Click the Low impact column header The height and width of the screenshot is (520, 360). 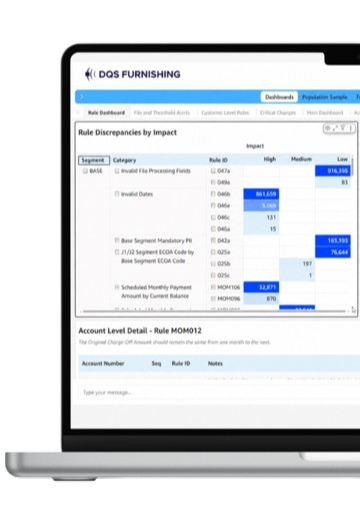point(342,159)
